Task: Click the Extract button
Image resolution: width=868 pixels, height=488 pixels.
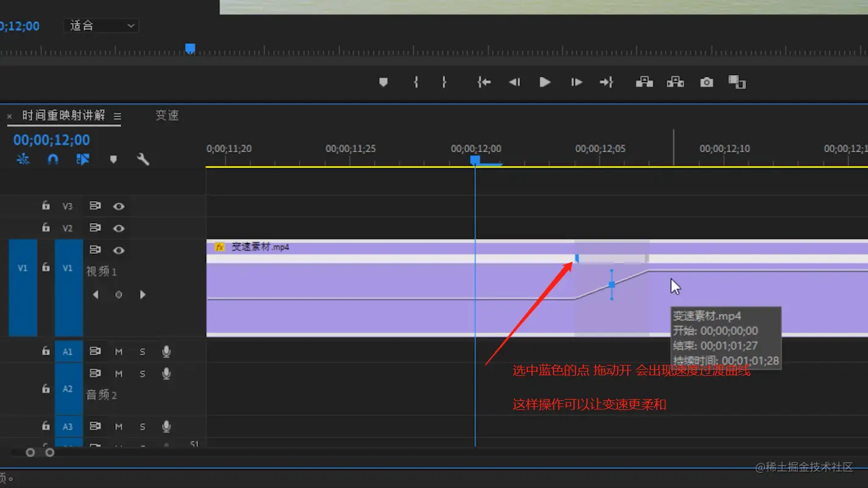Action: click(675, 82)
